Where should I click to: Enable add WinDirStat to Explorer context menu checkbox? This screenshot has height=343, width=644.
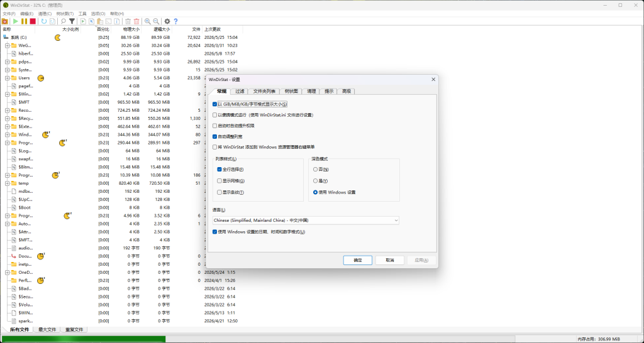(215, 147)
